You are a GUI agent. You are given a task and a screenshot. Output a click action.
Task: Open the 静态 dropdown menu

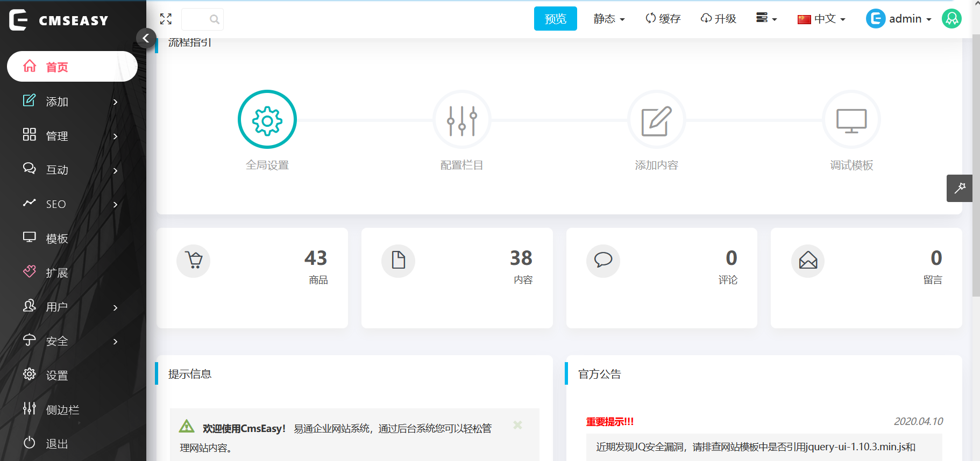[x=609, y=19]
